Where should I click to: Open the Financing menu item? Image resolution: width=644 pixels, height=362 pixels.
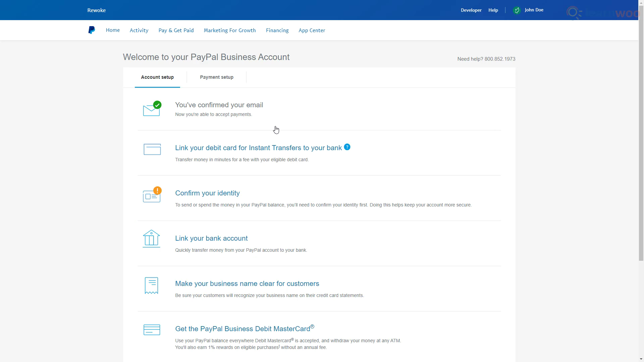[277, 31]
